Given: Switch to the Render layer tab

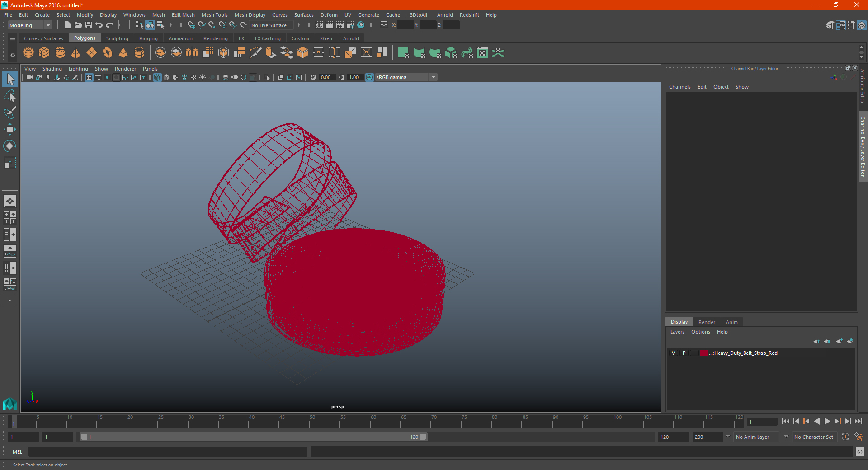Looking at the screenshot, I should click(707, 322).
